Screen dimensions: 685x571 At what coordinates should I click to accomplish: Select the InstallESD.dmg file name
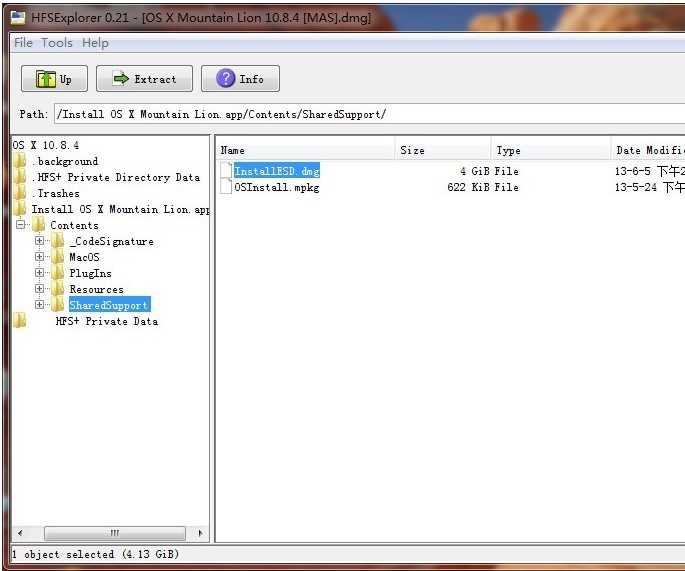[277, 171]
